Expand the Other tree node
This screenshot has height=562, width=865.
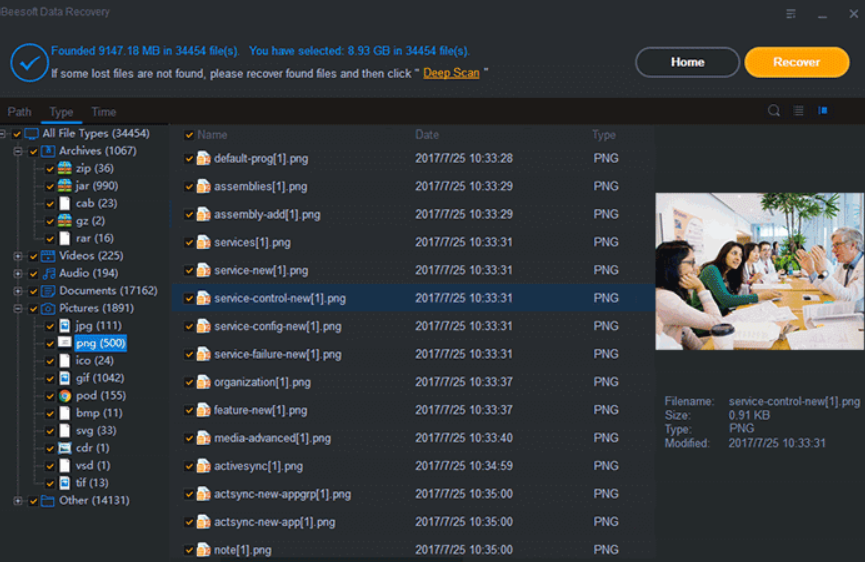click(x=18, y=501)
